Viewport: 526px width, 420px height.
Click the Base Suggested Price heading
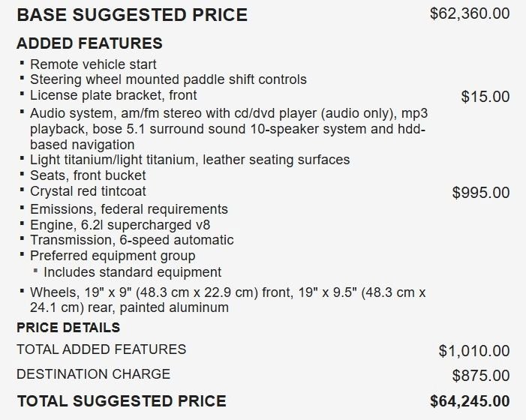pos(132,15)
